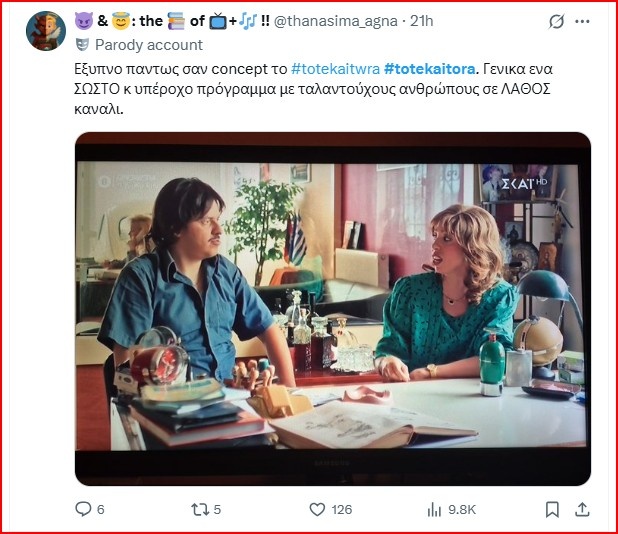Click the account display name with emojis

pyautogui.click(x=172, y=21)
